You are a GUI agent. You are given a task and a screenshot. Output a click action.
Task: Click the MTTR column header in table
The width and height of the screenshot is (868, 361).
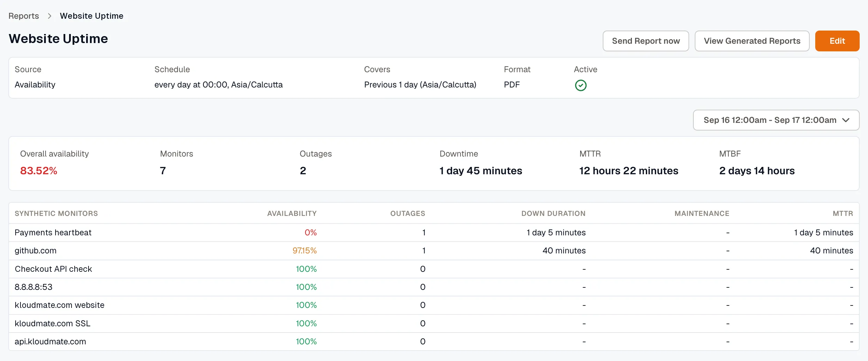point(843,213)
